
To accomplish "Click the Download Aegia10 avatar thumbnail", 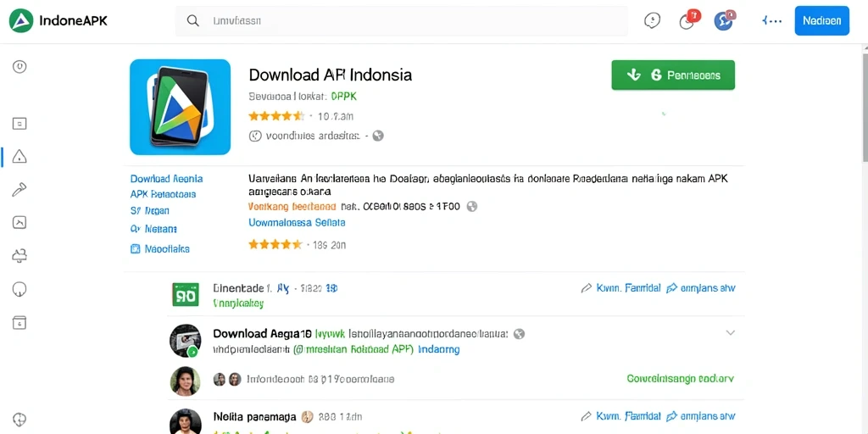I will point(185,341).
